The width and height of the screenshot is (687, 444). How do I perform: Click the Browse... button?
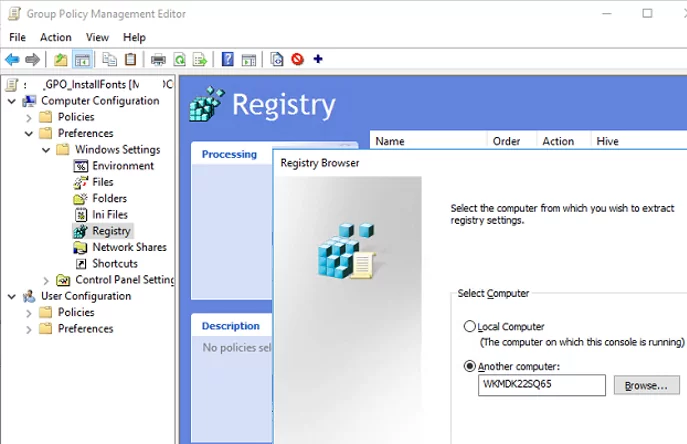click(646, 385)
